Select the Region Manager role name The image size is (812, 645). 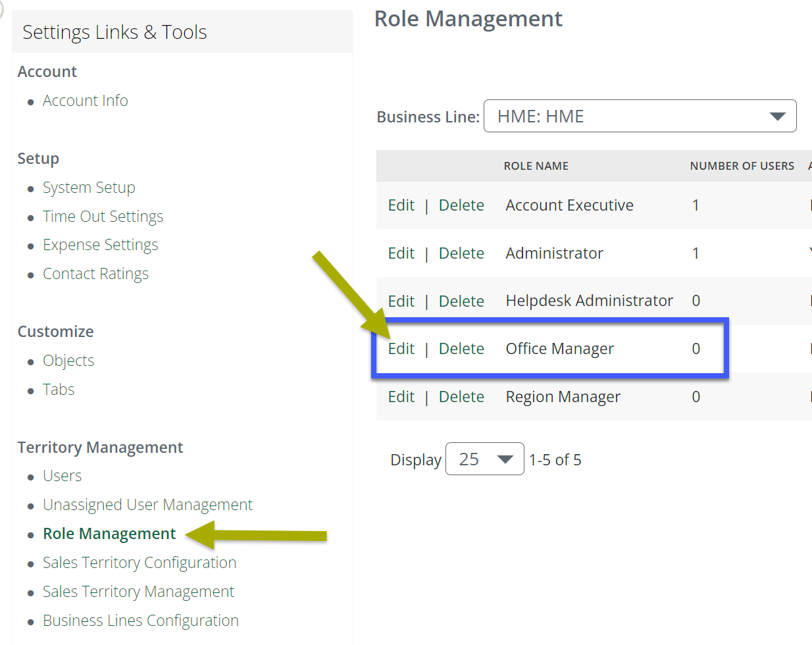click(x=563, y=397)
